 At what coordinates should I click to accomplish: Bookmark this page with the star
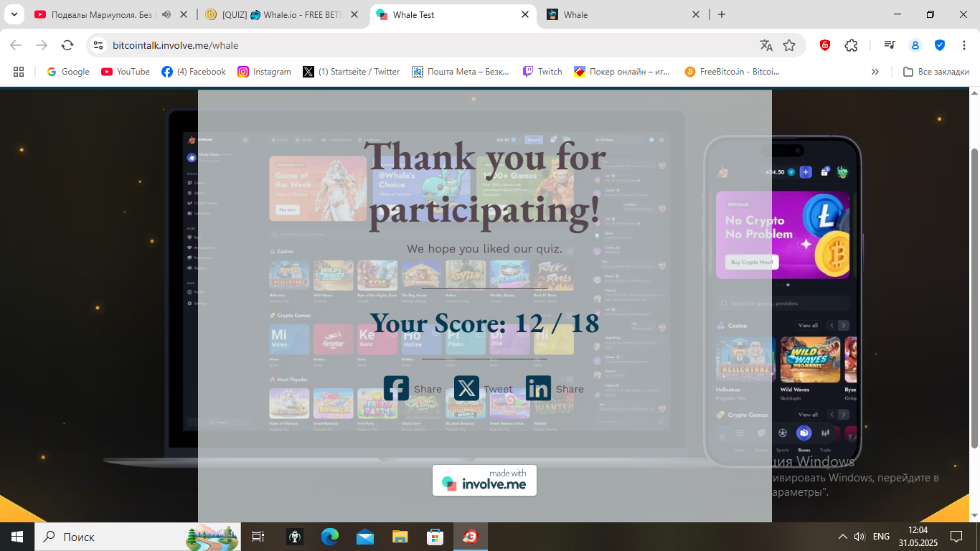pyautogui.click(x=789, y=45)
